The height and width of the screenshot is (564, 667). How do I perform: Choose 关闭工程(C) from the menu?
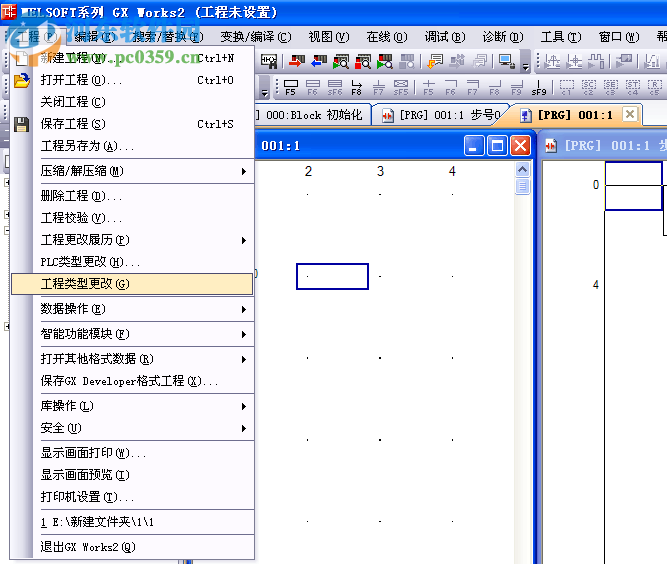133,102
